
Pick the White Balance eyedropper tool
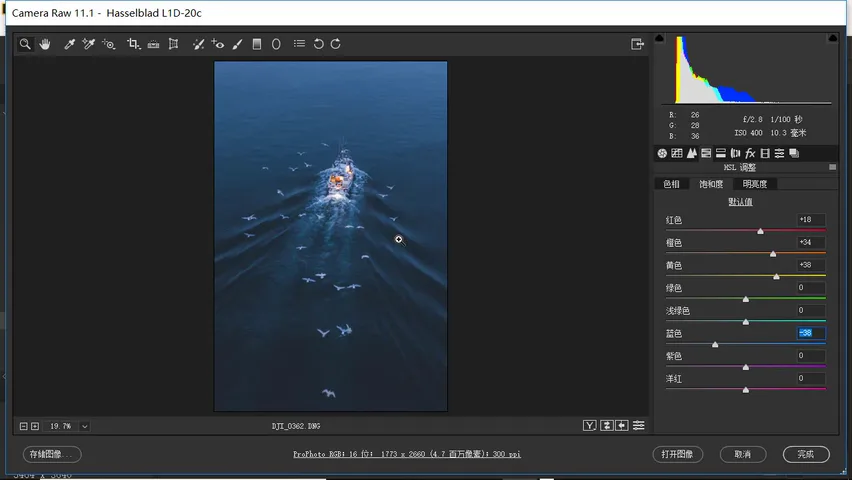pyautogui.click(x=69, y=44)
